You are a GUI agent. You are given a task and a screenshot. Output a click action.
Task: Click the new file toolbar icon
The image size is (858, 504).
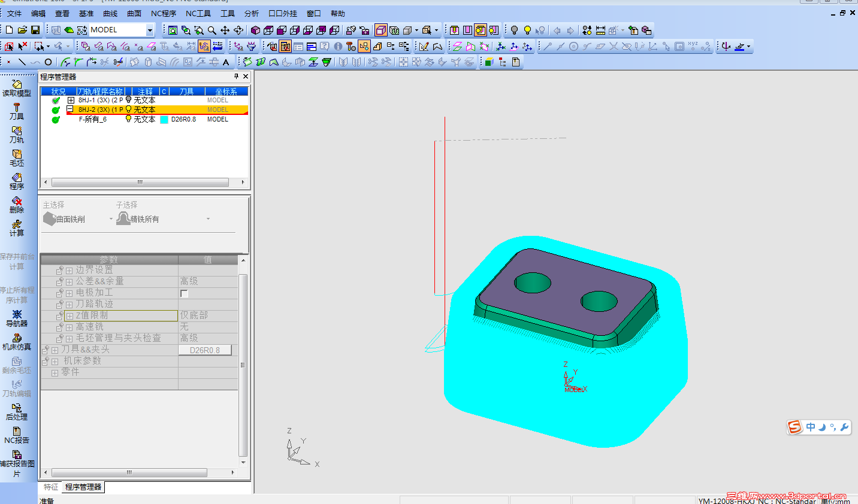point(9,30)
